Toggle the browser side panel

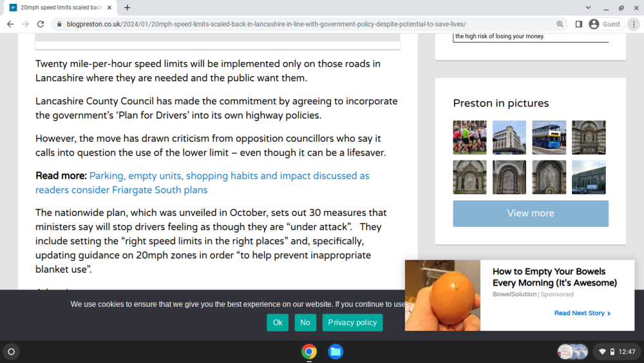click(579, 25)
